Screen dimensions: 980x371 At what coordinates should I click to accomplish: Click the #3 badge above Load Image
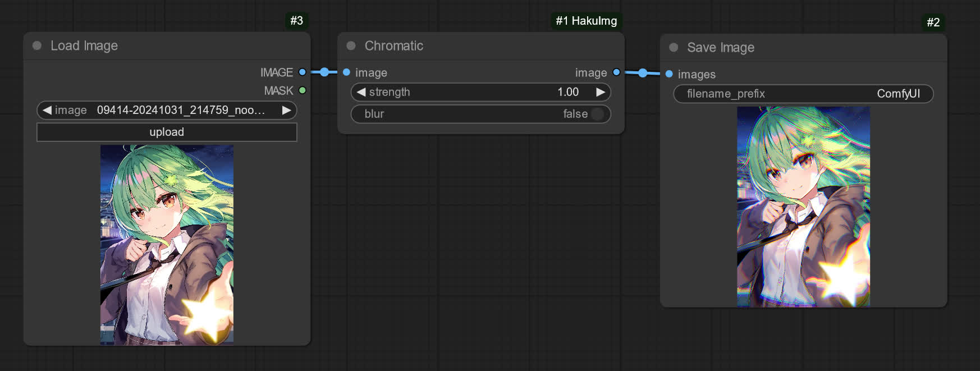click(x=296, y=21)
